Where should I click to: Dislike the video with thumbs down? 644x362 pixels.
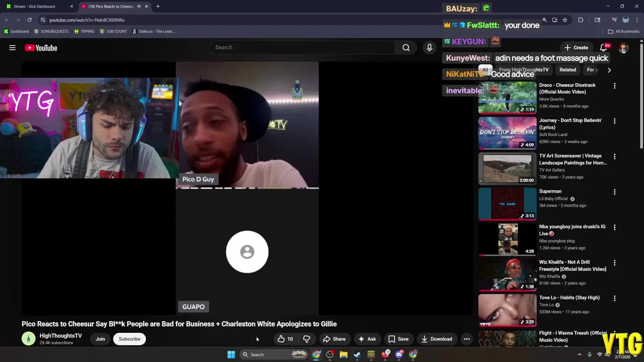306,339
